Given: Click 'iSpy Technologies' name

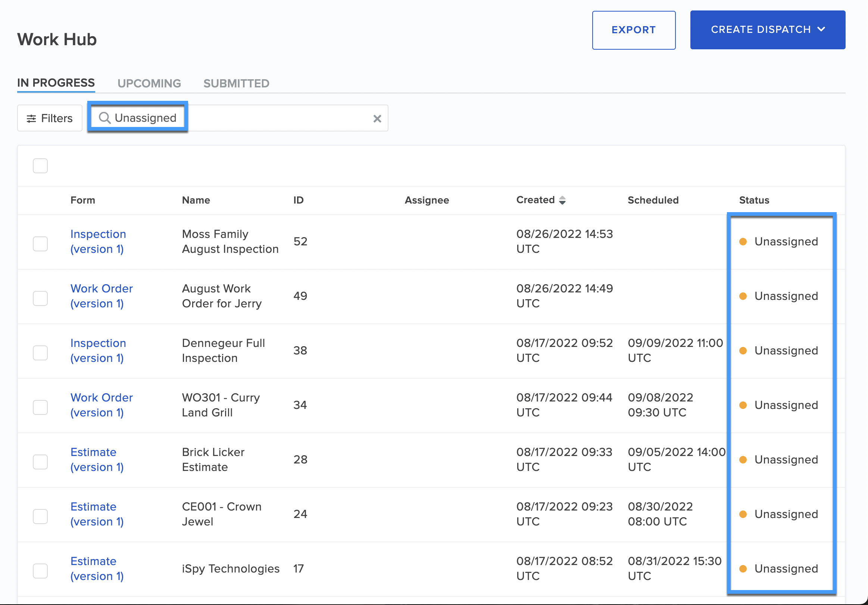Looking at the screenshot, I should [231, 569].
